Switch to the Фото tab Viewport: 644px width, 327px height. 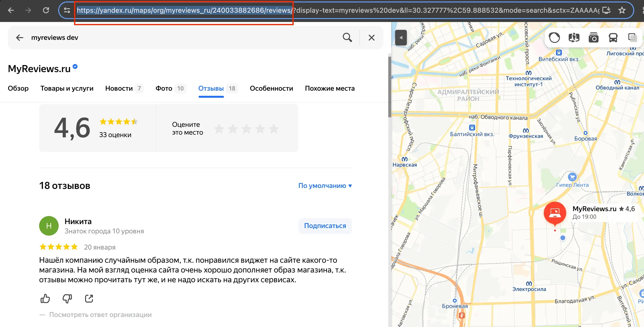(x=171, y=88)
